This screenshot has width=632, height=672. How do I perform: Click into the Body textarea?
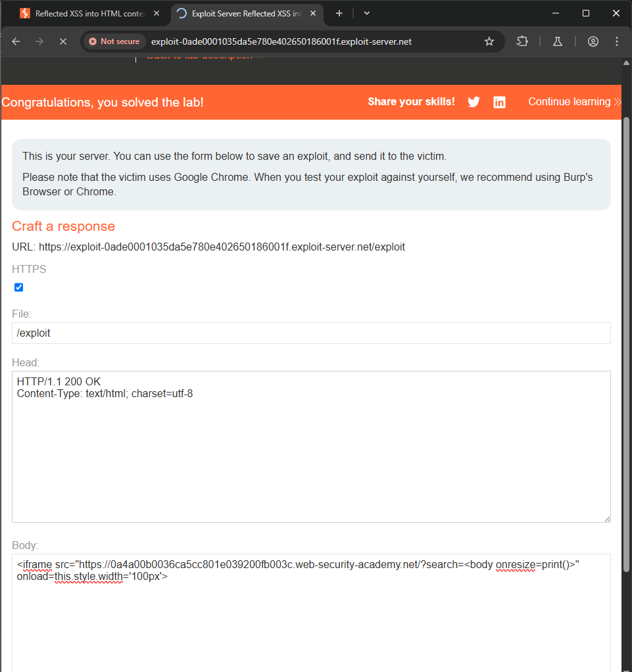(311, 613)
